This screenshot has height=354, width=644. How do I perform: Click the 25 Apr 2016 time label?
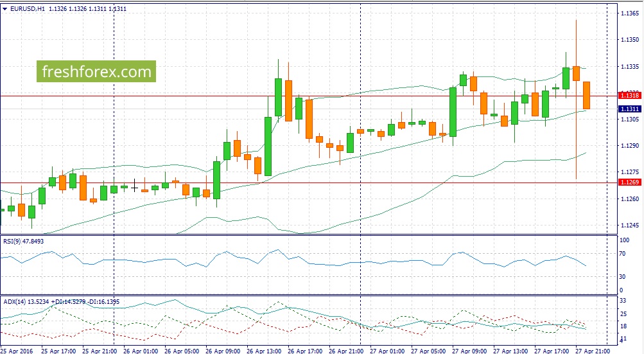17,351
